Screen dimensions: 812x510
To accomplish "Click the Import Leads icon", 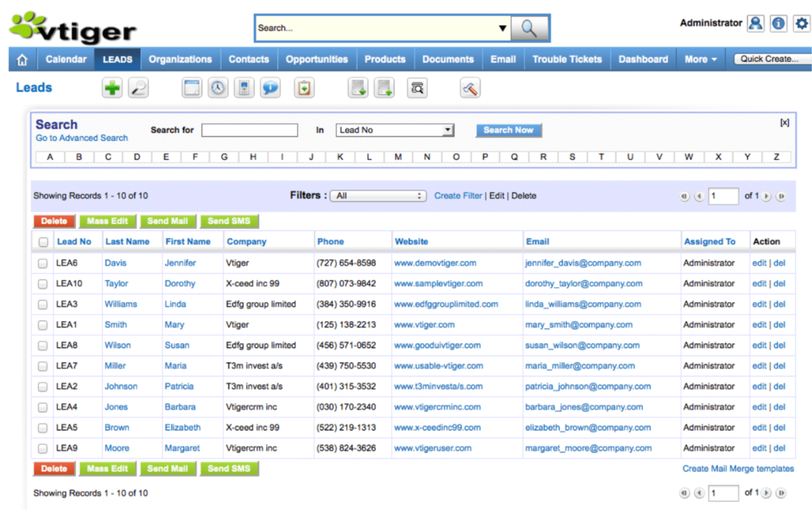I will tap(358, 88).
